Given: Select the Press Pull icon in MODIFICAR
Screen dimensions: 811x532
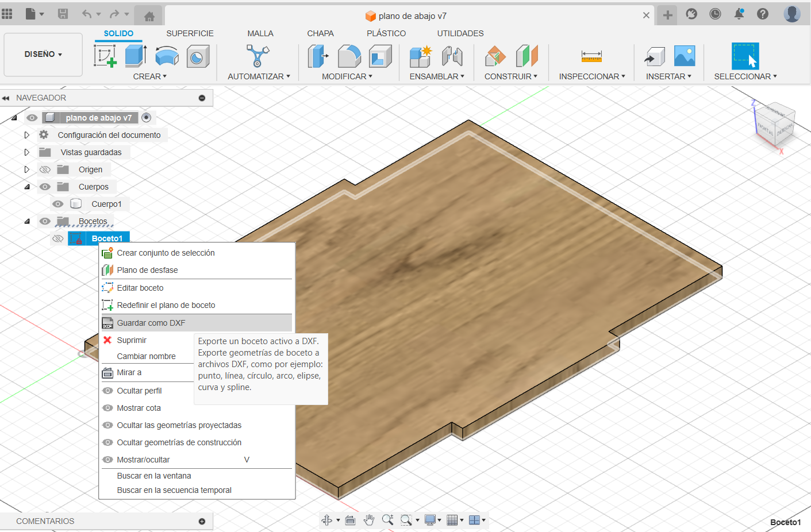Looking at the screenshot, I should pos(318,56).
